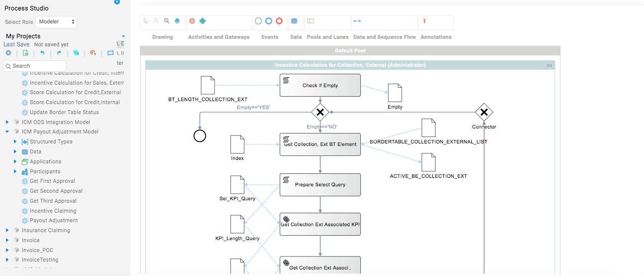
Task: Pick the Activity gear tool
Action: [x=192, y=21]
